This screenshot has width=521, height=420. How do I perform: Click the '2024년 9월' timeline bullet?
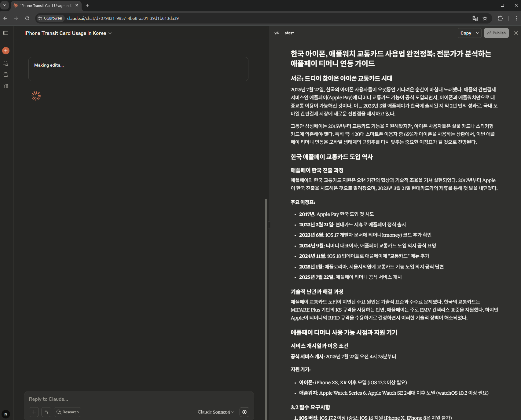tap(368, 246)
